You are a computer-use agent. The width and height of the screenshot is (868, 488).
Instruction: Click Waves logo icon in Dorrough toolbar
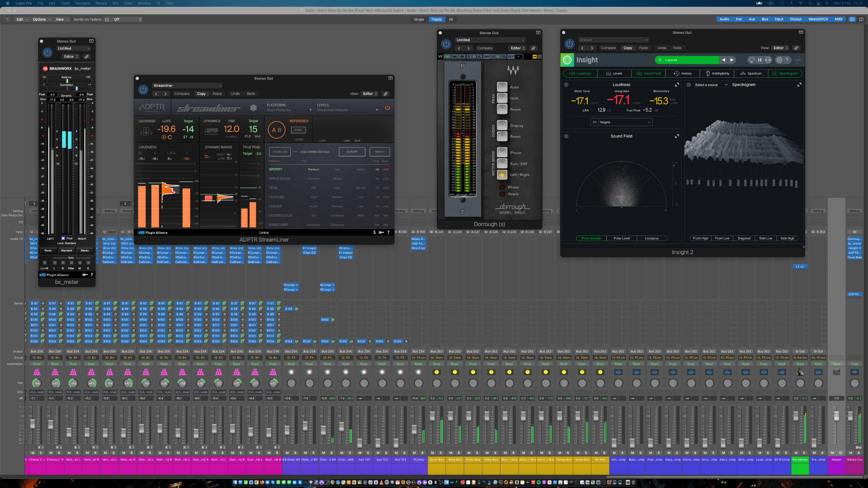[440, 56]
